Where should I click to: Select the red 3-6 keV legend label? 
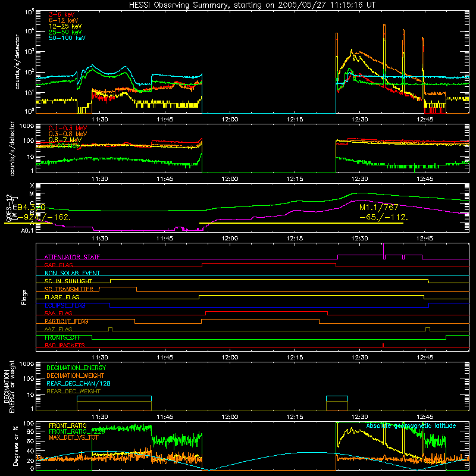(x=62, y=14)
